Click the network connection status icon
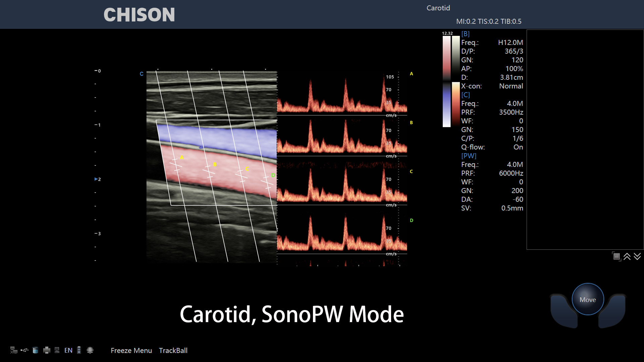The height and width of the screenshot is (362, 644). [13, 350]
